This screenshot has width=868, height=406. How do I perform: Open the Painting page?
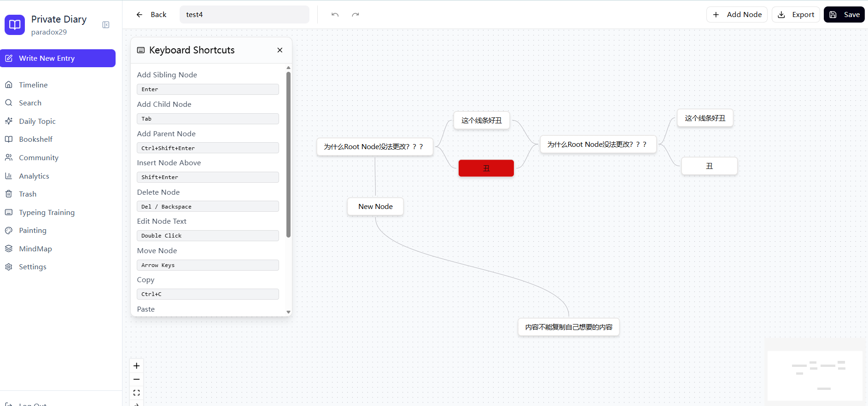click(32, 231)
